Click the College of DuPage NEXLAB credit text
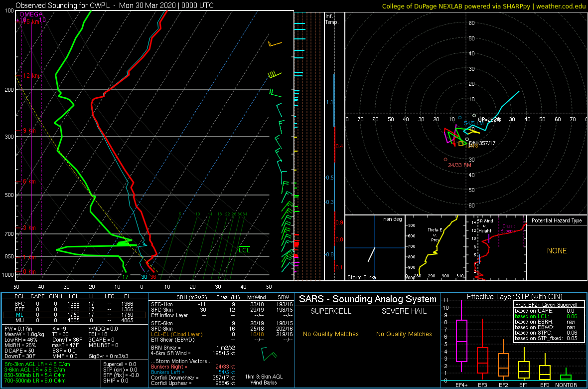The image size is (588, 389). tap(483, 5)
